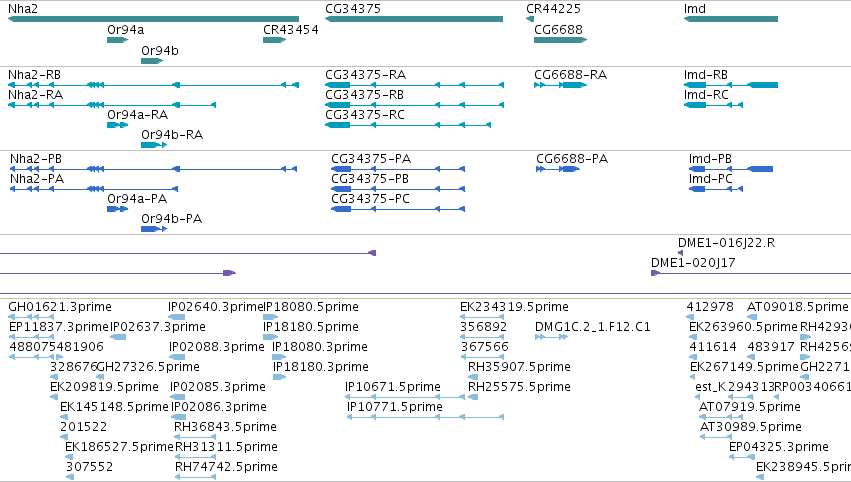Select the 356892 EST feature
Screen dimensions: 851x482
[x=482, y=337]
